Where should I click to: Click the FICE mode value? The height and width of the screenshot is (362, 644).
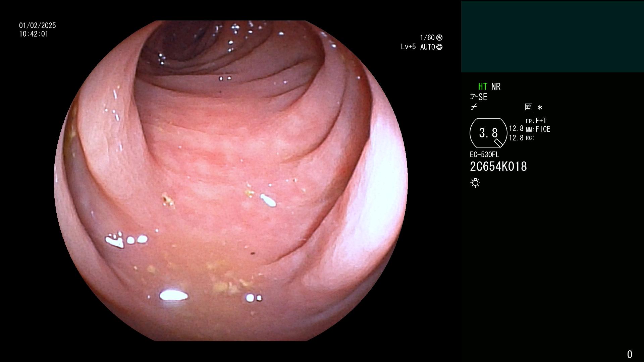[x=543, y=129]
